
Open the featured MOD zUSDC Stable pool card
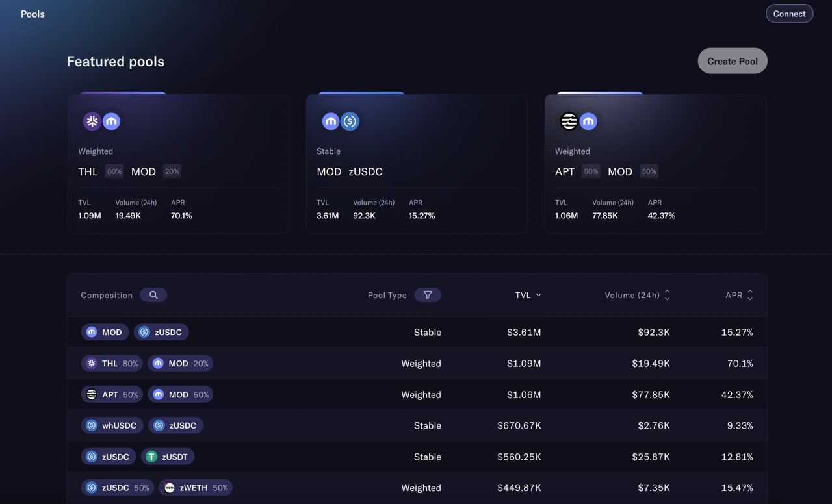coord(417,164)
